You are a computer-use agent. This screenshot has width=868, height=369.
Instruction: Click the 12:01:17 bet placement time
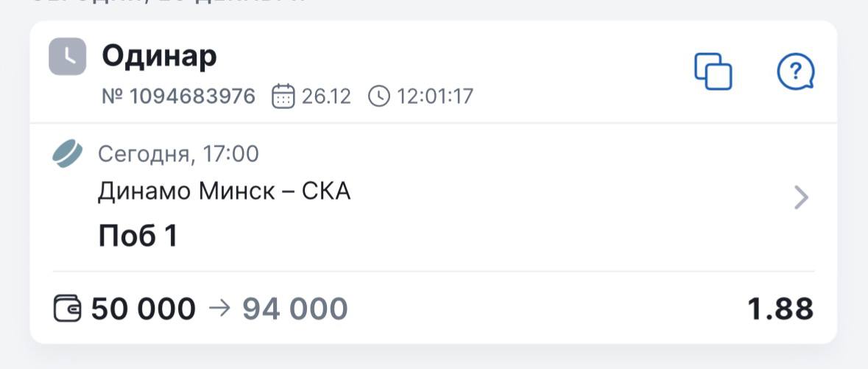pyautogui.click(x=435, y=96)
